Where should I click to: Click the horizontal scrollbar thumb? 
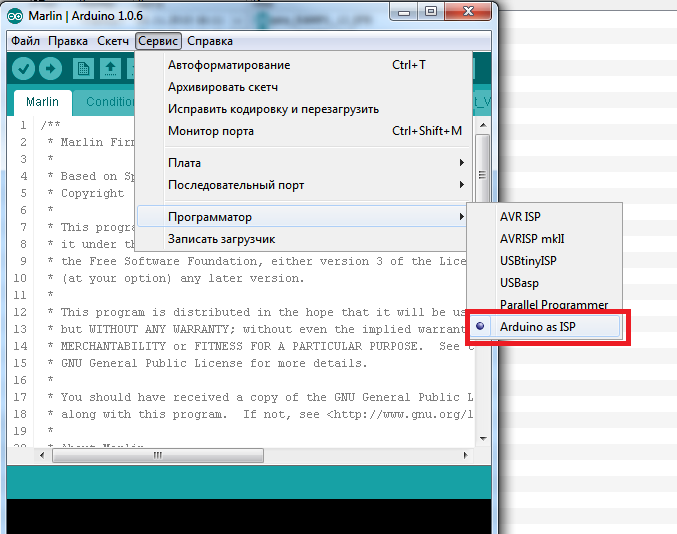158,455
